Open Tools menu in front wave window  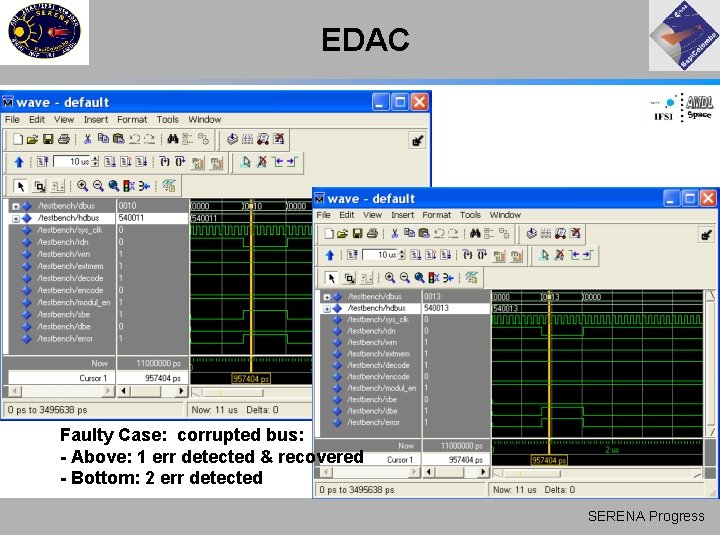[x=470, y=215]
